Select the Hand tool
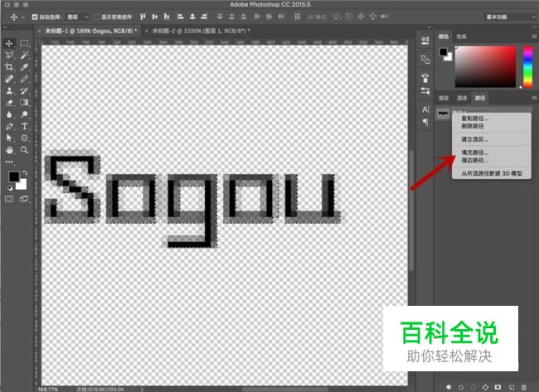Image resolution: width=539 pixels, height=392 pixels. (x=9, y=150)
